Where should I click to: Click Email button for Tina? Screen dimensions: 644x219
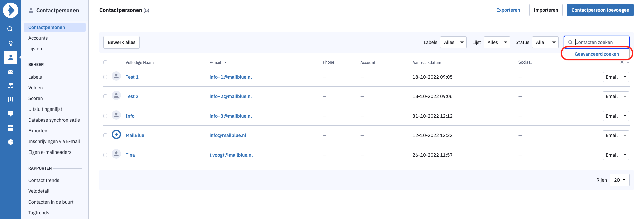[x=611, y=155]
